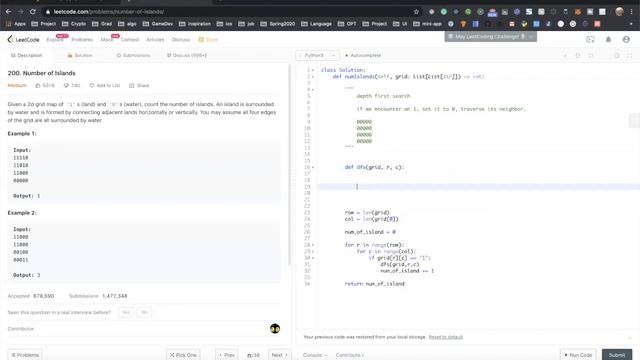Open the Problems list button at bottom

coord(25,355)
